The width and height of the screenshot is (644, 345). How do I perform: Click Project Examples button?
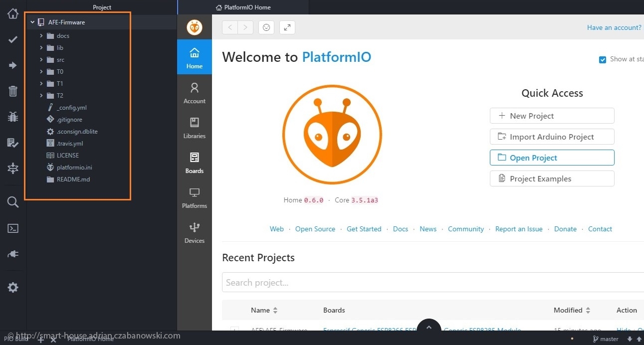pyautogui.click(x=552, y=178)
